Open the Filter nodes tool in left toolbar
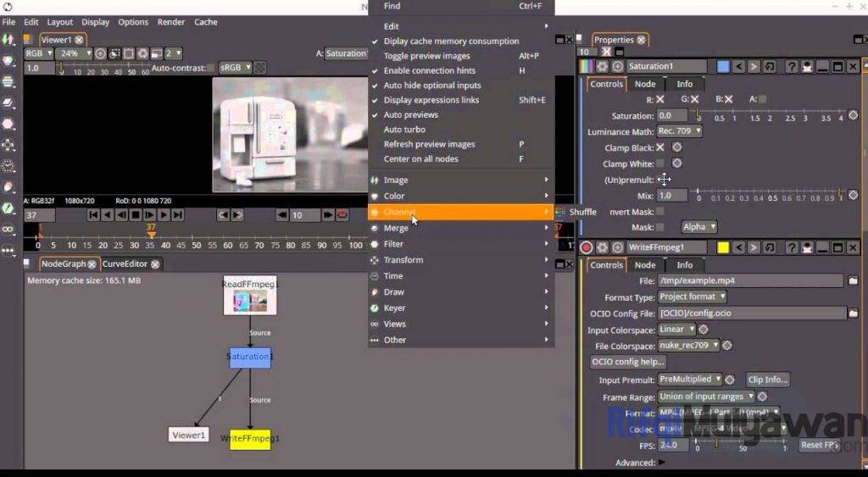This screenshot has height=477, width=868. click(8, 124)
